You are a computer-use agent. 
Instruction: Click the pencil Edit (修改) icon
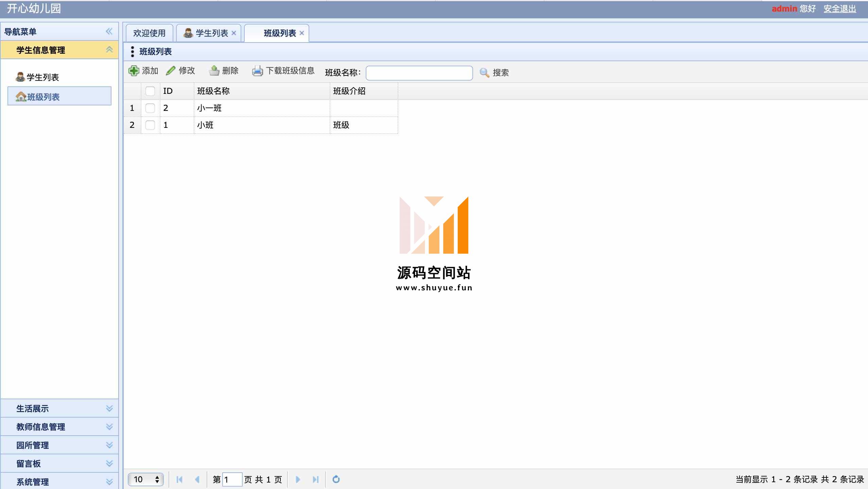point(171,71)
